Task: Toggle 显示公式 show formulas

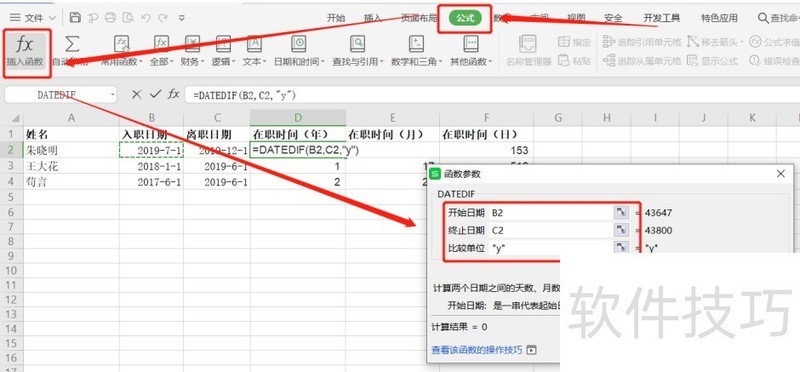Action: point(713,61)
